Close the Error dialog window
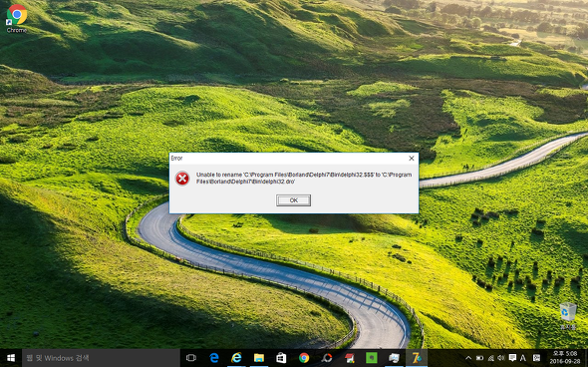This screenshot has width=588, height=367. [x=411, y=159]
